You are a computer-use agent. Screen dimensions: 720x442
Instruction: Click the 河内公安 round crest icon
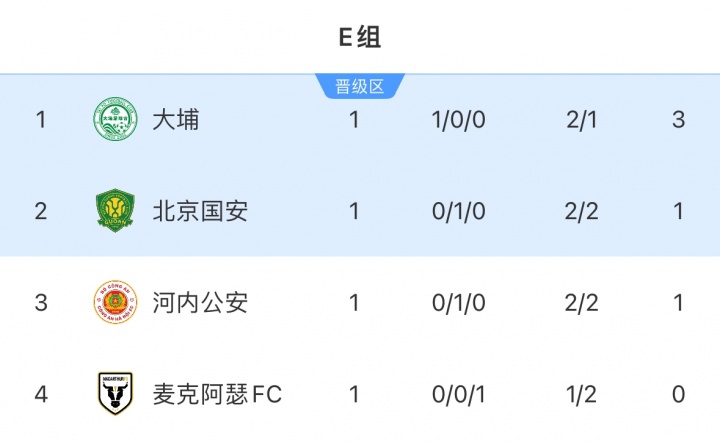pos(113,302)
